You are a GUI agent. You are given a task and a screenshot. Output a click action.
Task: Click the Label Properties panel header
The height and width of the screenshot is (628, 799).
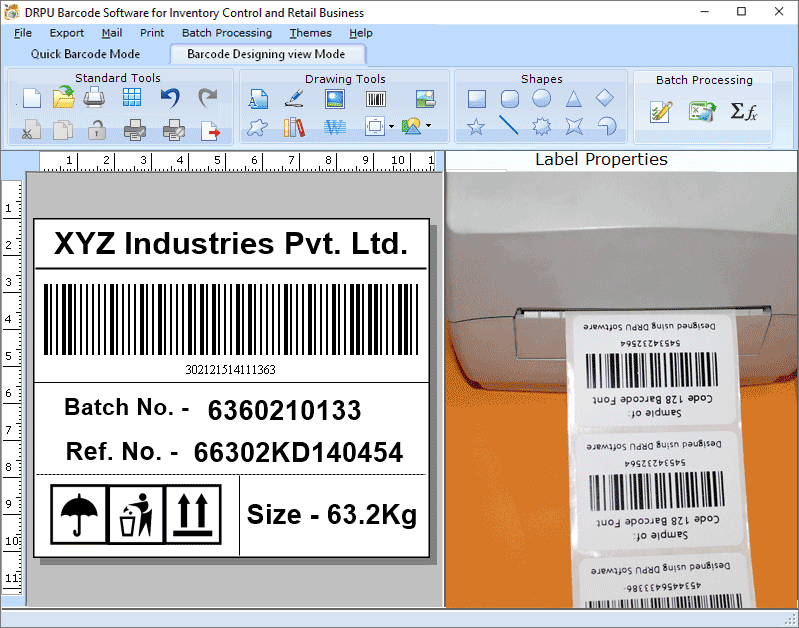601,160
